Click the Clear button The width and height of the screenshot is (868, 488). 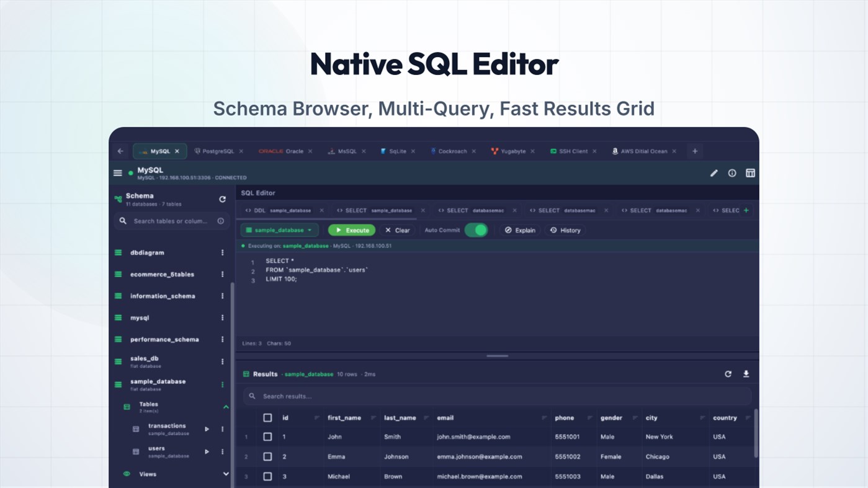(x=398, y=230)
